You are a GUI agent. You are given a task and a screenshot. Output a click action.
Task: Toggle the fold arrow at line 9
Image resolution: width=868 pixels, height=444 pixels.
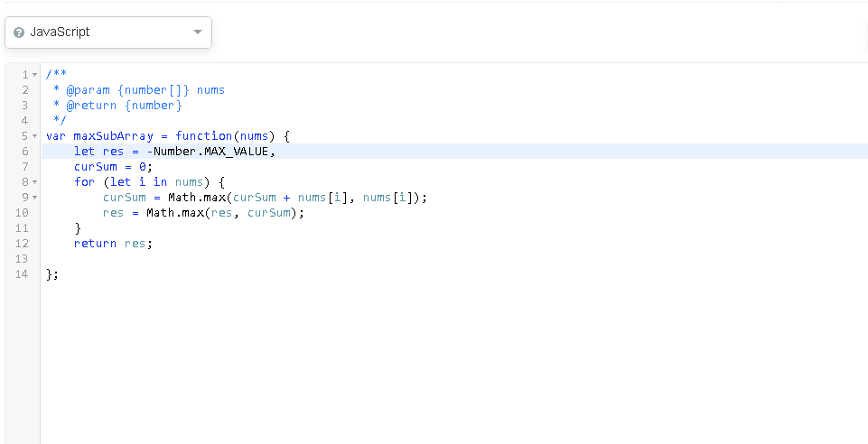35,198
